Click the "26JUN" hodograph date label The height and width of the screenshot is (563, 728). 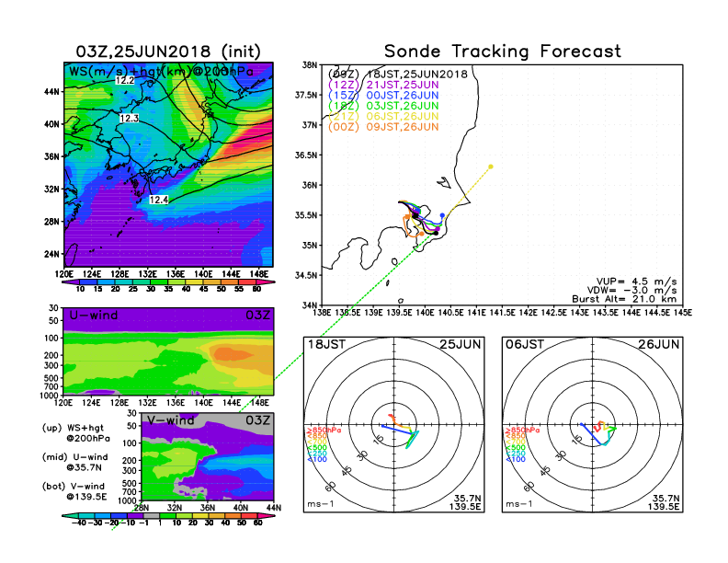[659, 344]
